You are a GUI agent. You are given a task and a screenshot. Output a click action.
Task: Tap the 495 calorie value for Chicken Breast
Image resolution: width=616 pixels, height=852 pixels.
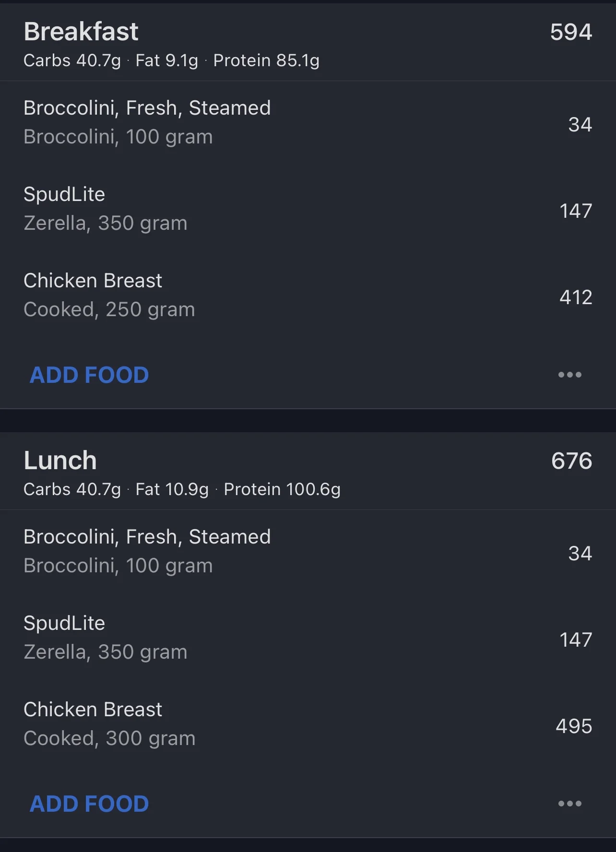574,726
